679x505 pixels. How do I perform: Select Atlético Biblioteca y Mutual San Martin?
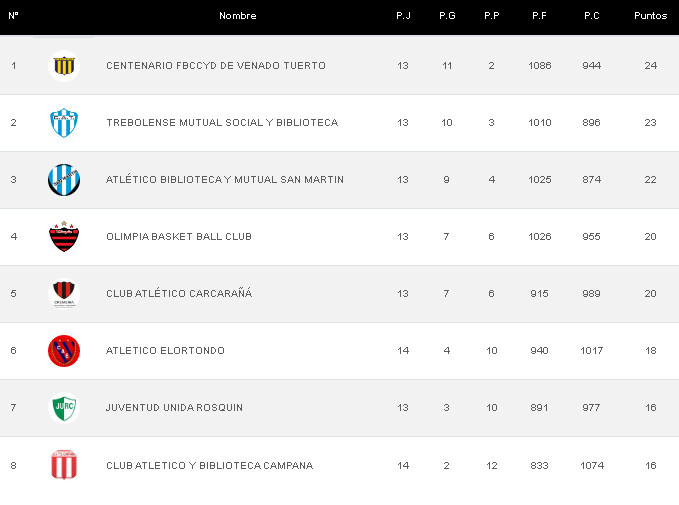pos(225,180)
